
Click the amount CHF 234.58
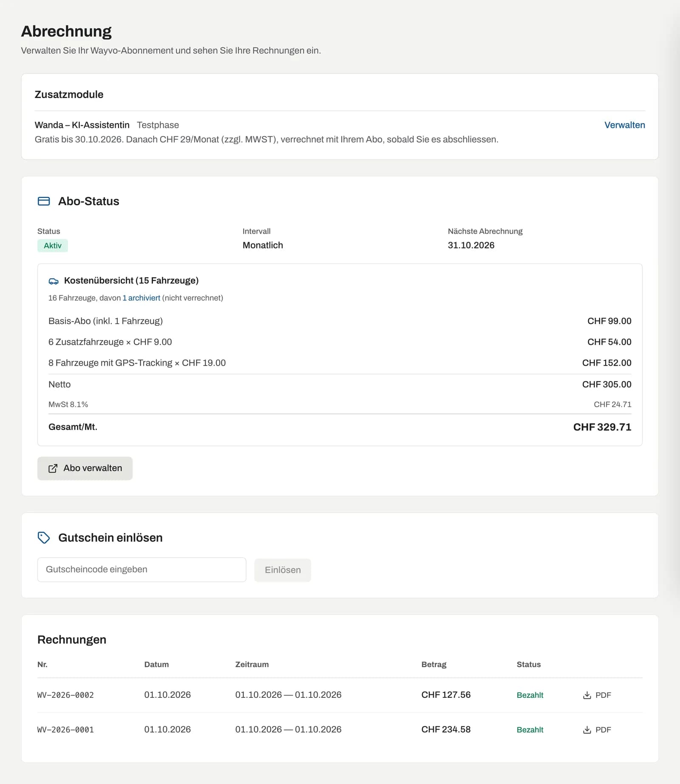point(446,729)
